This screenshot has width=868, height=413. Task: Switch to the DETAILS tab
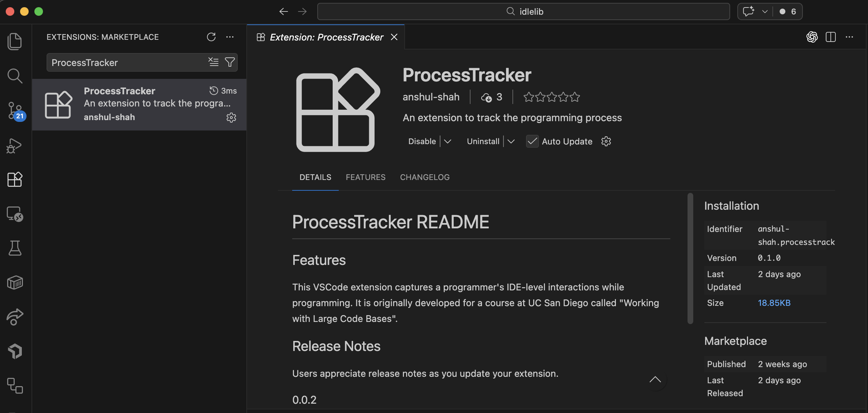pyautogui.click(x=315, y=177)
